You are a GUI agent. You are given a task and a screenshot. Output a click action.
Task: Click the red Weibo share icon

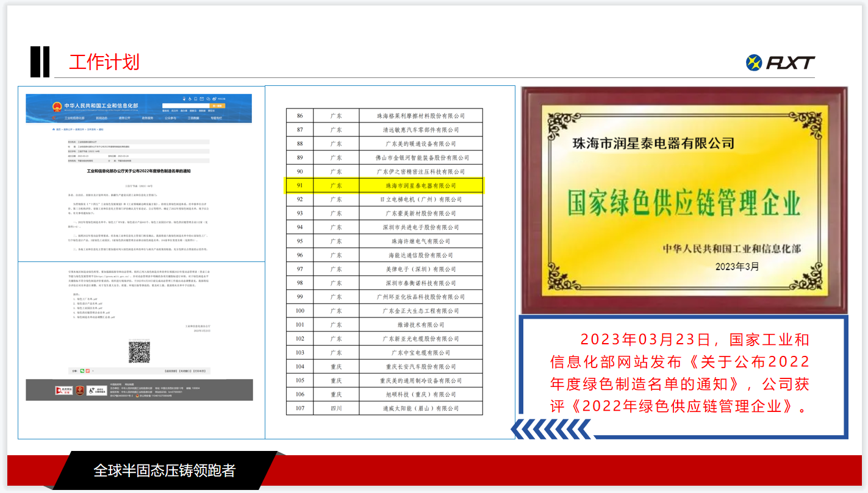[x=88, y=371]
